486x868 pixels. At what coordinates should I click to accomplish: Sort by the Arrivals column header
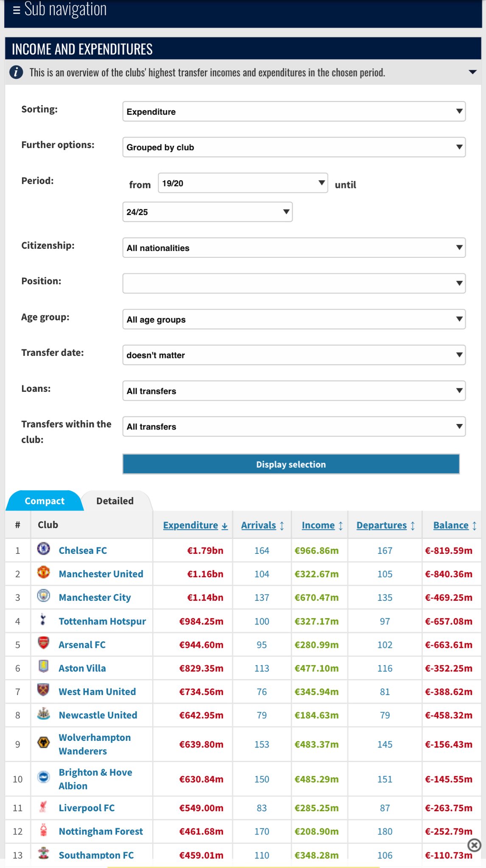pyautogui.click(x=263, y=525)
